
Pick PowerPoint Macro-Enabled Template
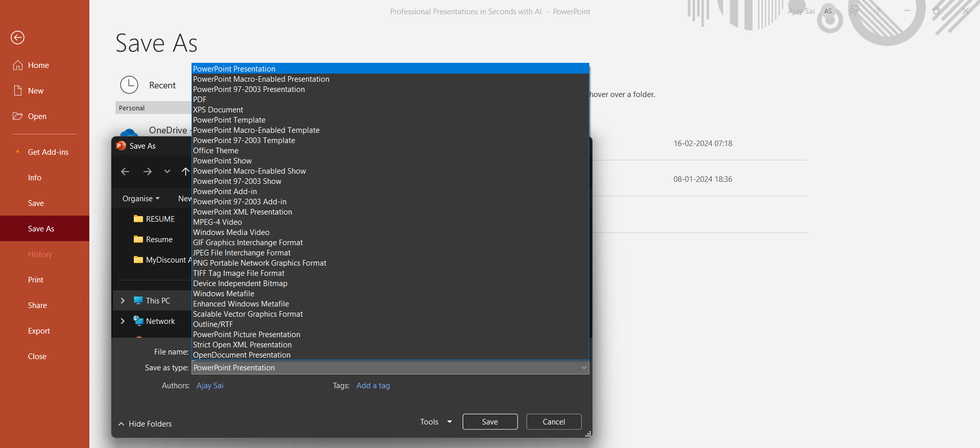click(390, 130)
